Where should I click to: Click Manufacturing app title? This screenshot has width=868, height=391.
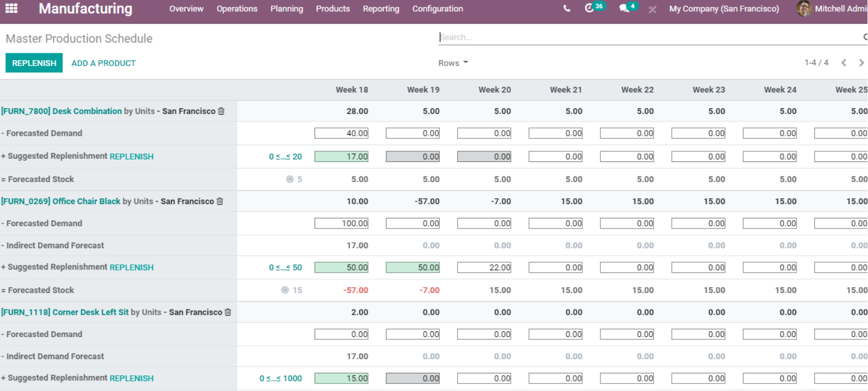pyautogui.click(x=85, y=9)
